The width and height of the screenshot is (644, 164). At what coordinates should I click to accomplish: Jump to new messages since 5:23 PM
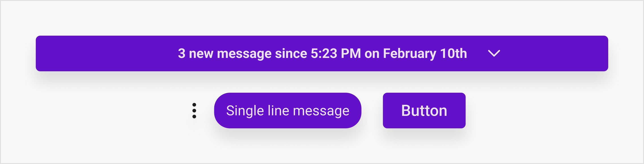322,53
